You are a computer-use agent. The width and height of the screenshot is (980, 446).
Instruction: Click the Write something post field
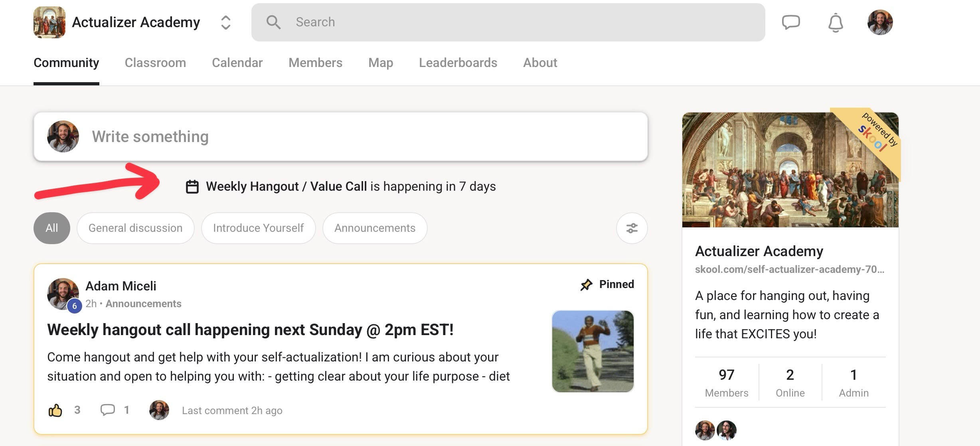click(359, 137)
